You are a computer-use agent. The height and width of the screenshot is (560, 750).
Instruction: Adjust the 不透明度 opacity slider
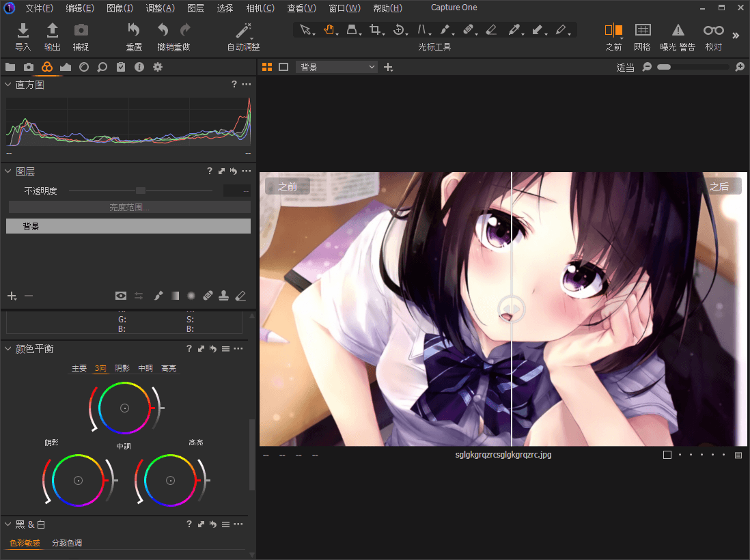coord(141,191)
